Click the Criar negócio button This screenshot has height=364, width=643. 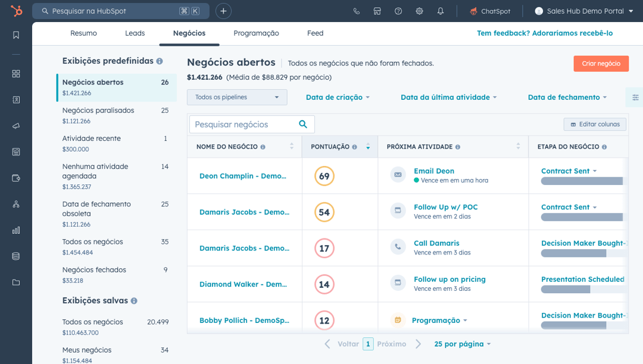(601, 64)
